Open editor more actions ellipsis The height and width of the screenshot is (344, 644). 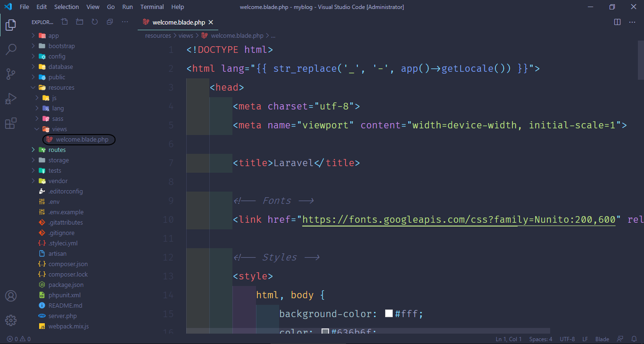(632, 22)
